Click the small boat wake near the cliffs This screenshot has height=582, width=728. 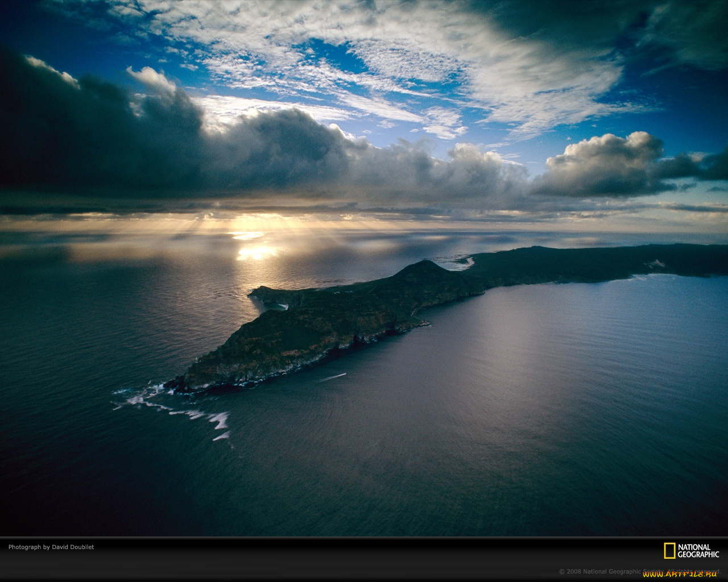(333, 377)
